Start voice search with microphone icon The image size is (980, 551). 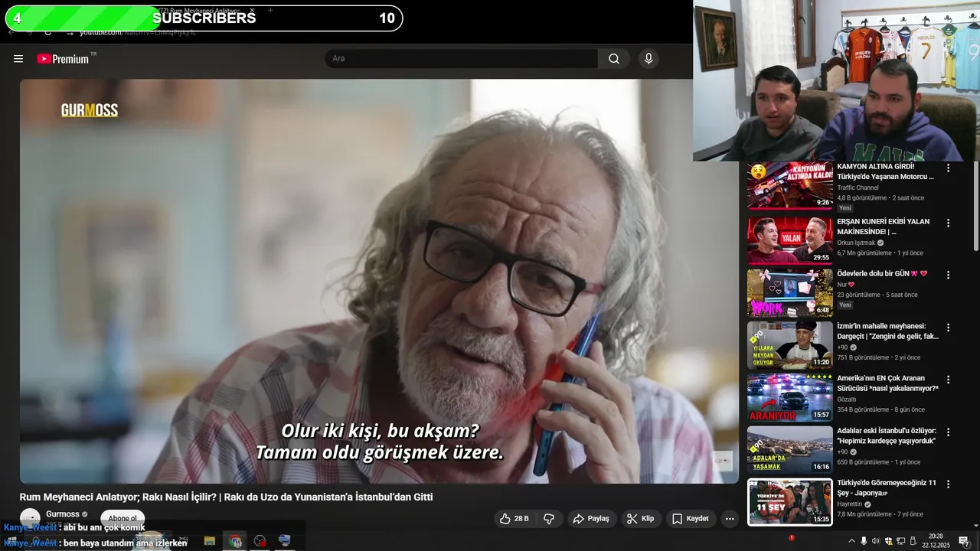648,59
